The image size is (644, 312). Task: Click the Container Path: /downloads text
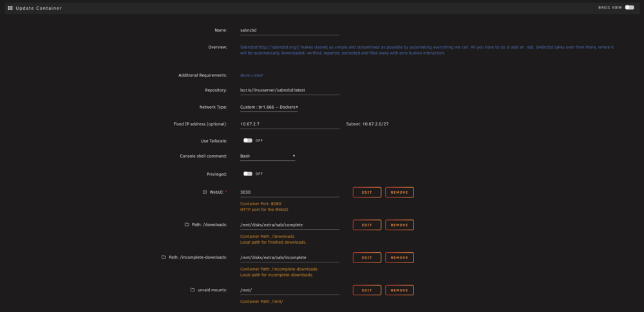point(267,237)
